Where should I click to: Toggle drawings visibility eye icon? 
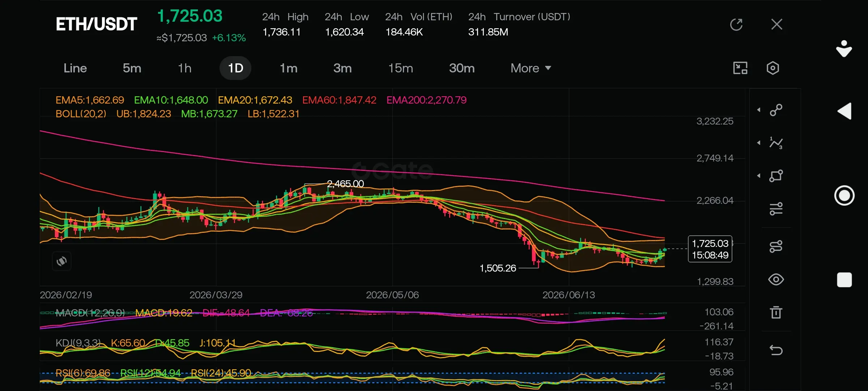pos(776,279)
